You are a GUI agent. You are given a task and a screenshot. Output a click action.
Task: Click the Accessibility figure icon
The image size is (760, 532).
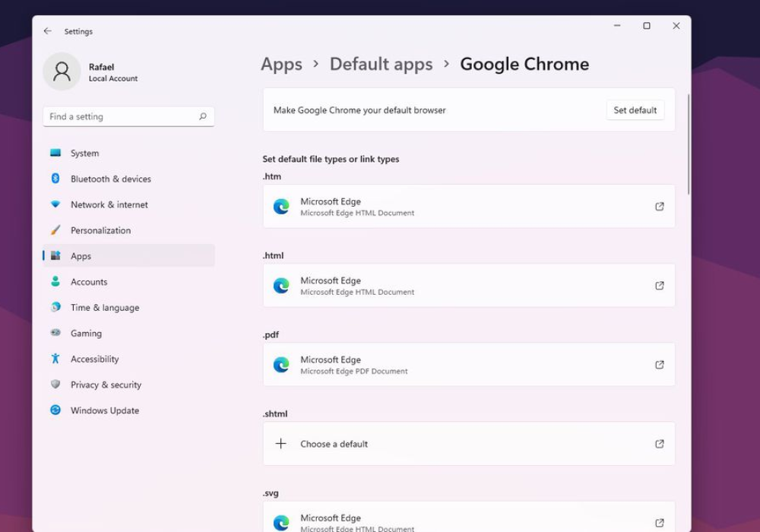(55, 359)
